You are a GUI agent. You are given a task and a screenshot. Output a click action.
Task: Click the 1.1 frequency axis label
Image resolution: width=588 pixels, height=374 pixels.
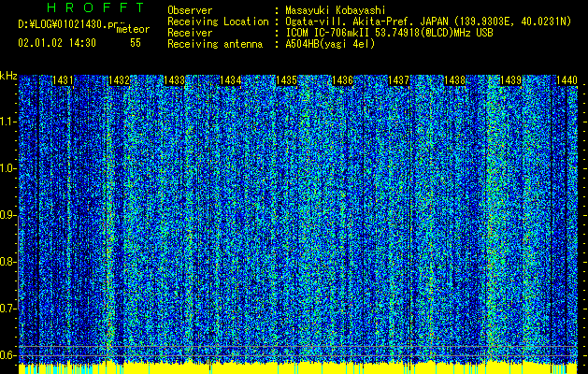pyautogui.click(x=8, y=122)
